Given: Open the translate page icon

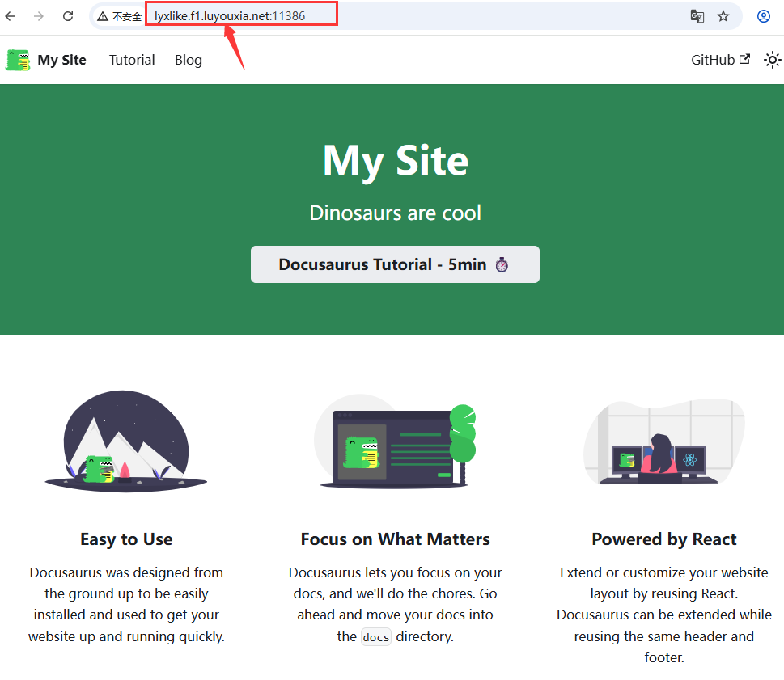Looking at the screenshot, I should [697, 16].
